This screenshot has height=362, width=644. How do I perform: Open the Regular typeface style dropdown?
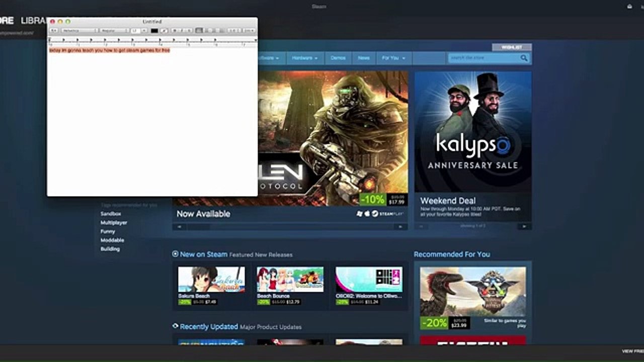(115, 31)
